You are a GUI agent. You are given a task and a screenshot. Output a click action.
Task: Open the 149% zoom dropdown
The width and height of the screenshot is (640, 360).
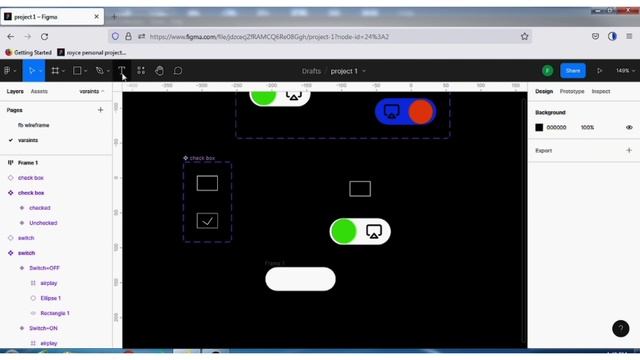(x=625, y=71)
